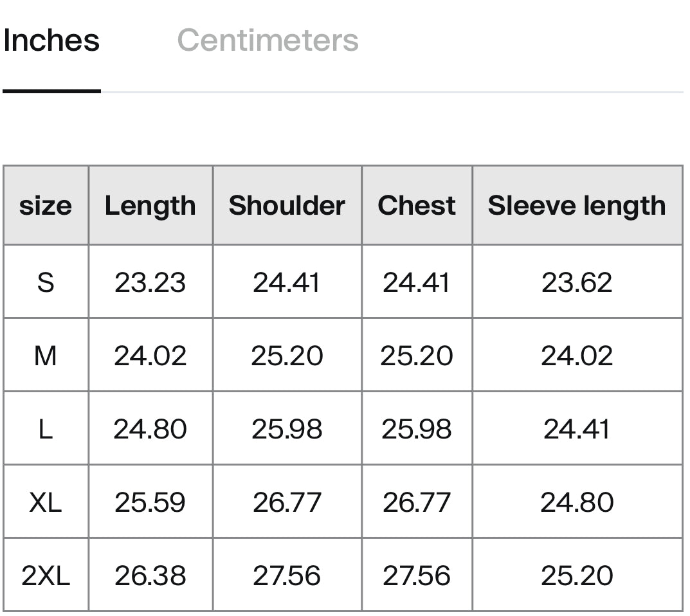
Task: Select the L size row label
Action: (46, 429)
